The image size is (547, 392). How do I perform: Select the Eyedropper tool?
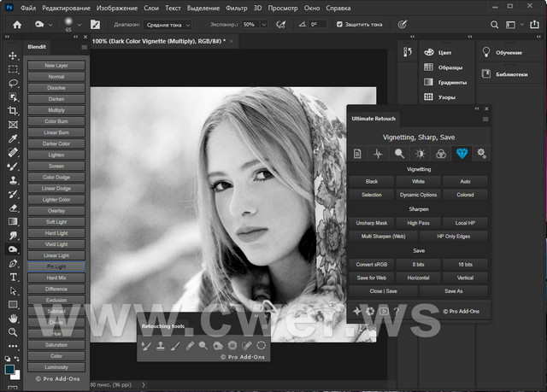13,137
